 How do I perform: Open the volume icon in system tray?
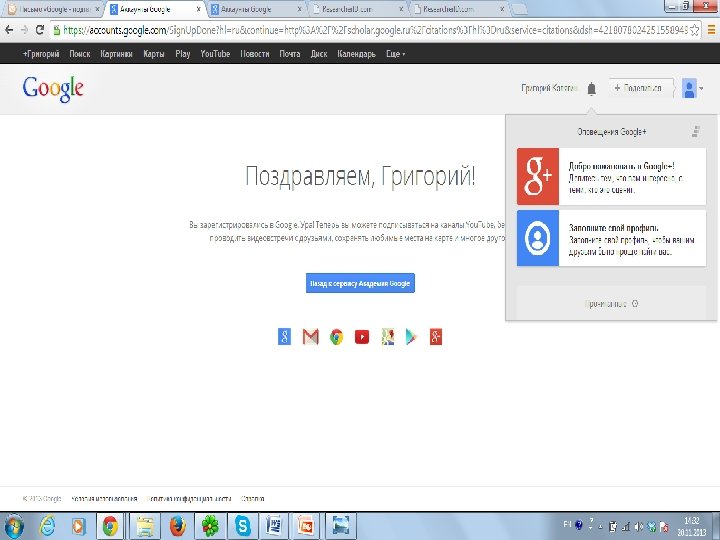click(638, 527)
